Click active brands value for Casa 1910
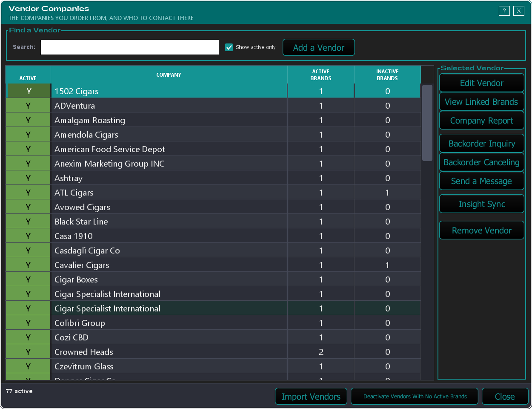 (x=321, y=236)
